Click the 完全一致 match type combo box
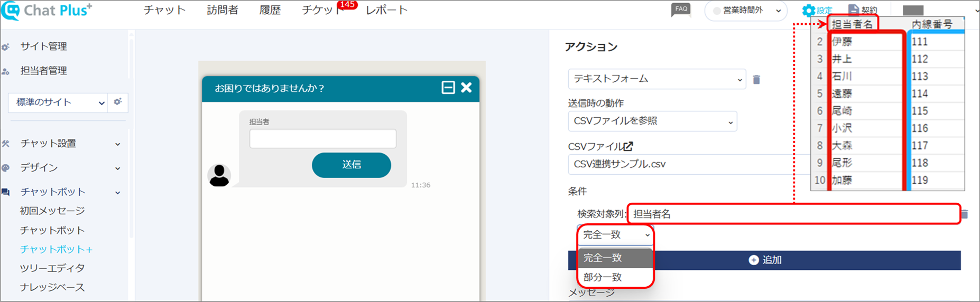 tap(616, 235)
